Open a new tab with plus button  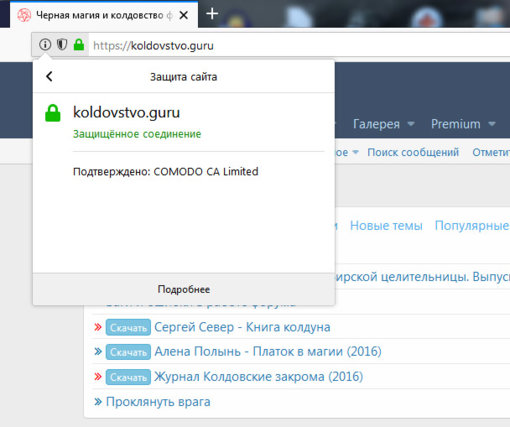point(212,14)
